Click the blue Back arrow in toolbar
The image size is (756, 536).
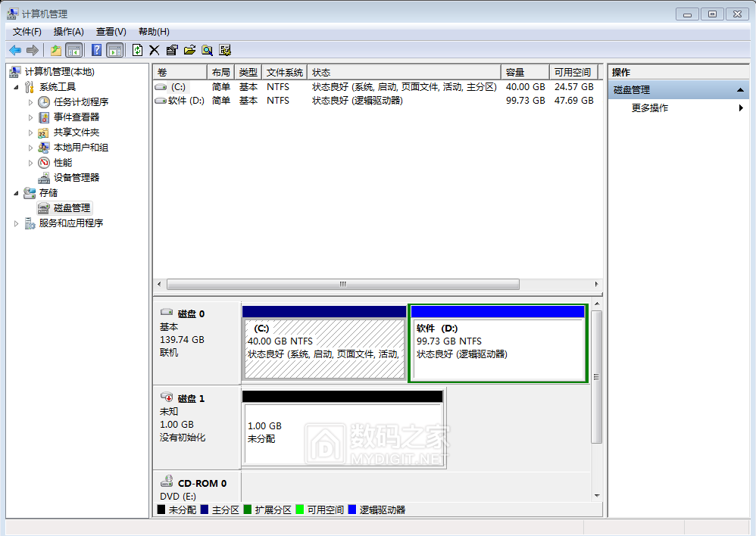point(14,50)
